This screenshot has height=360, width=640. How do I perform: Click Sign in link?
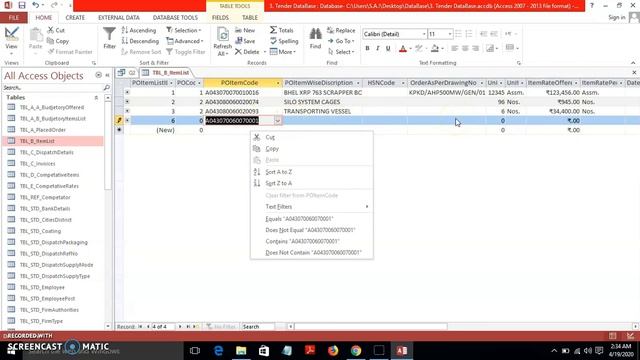[616, 18]
